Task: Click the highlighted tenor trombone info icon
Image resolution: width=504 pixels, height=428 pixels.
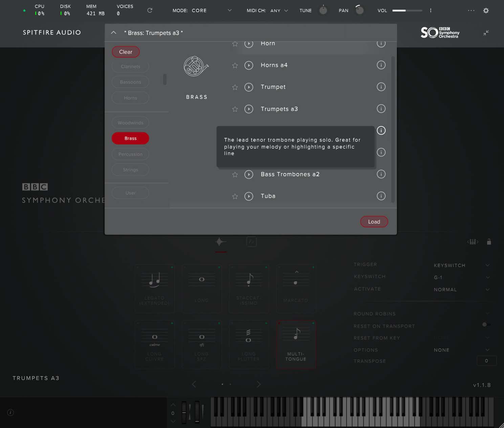Action: (381, 130)
